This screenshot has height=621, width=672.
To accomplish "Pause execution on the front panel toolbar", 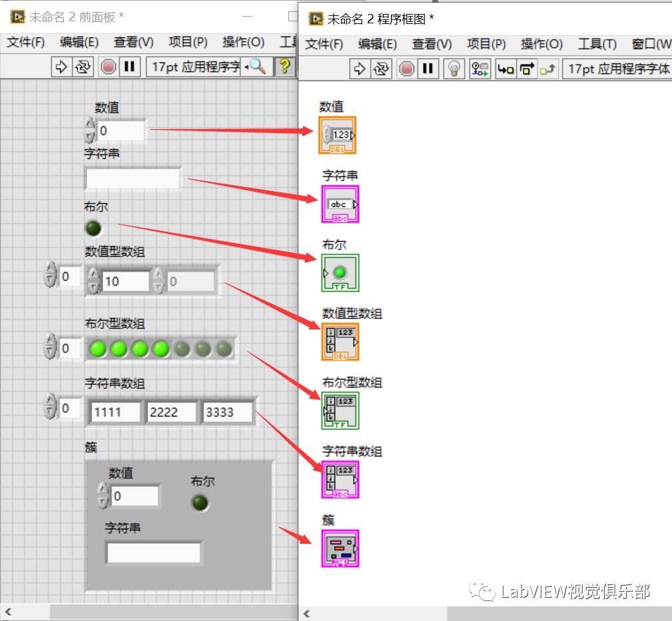I will [x=130, y=67].
